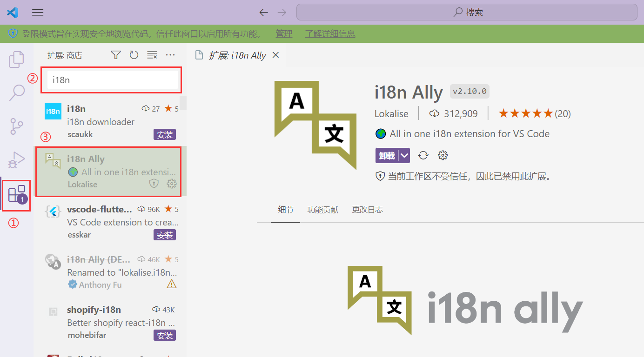This screenshot has width=644, height=357.
Task: Switch to the 功能贡献 tab
Action: click(323, 210)
